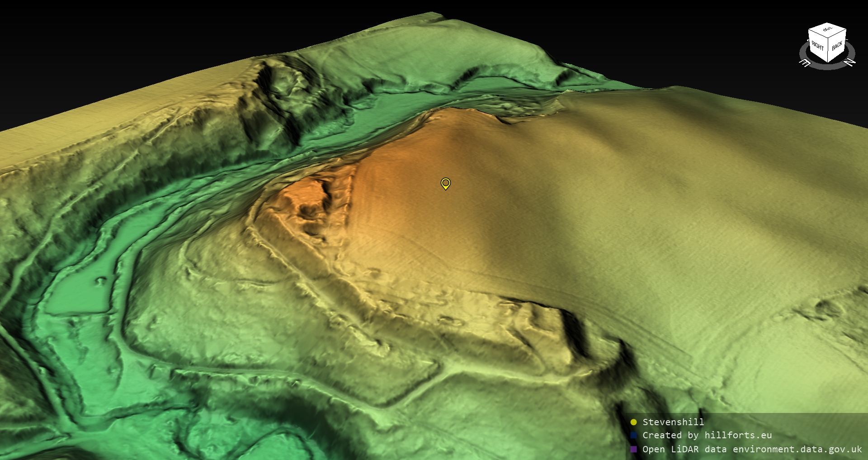Click the dark blue legend square
Viewport: 868px width, 460px height.
[633, 435]
